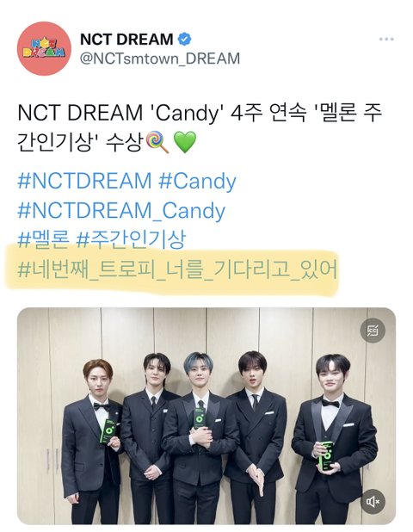Viewport: 413px width, 532px height.
Task: Open the #NCTDREAM hashtag
Action: point(84,181)
